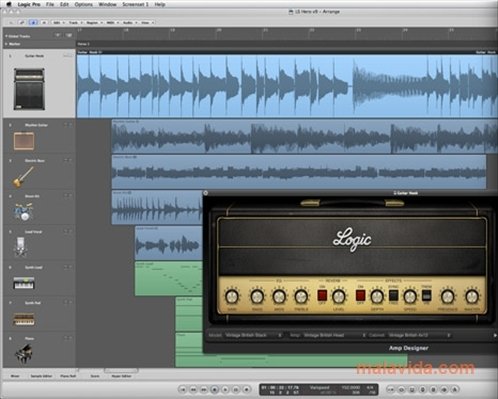498x399 pixels.
Task: Click the stop transport button
Action: pyautogui.click(x=215, y=389)
